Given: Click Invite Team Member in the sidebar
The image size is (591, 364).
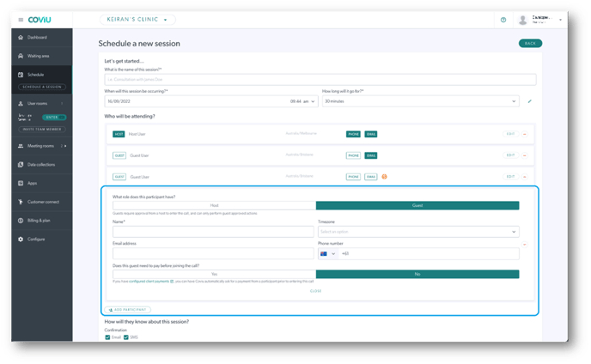Looking at the screenshot, I should pyautogui.click(x=42, y=130).
